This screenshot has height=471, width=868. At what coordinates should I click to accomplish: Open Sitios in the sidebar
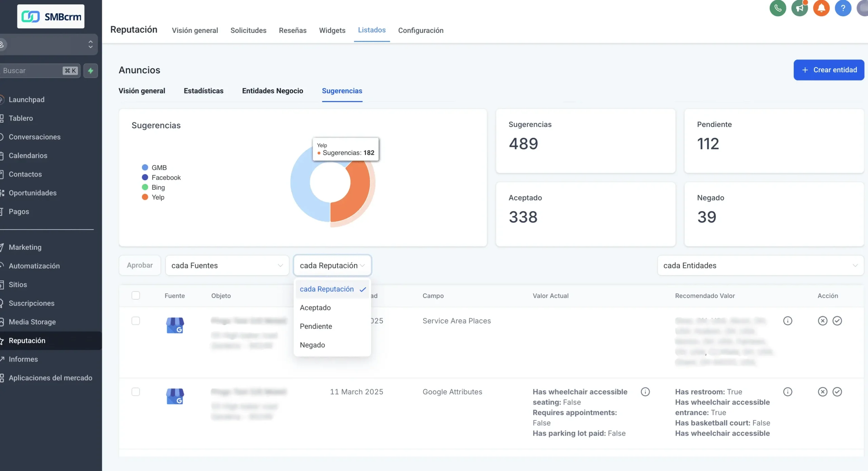pyautogui.click(x=18, y=284)
